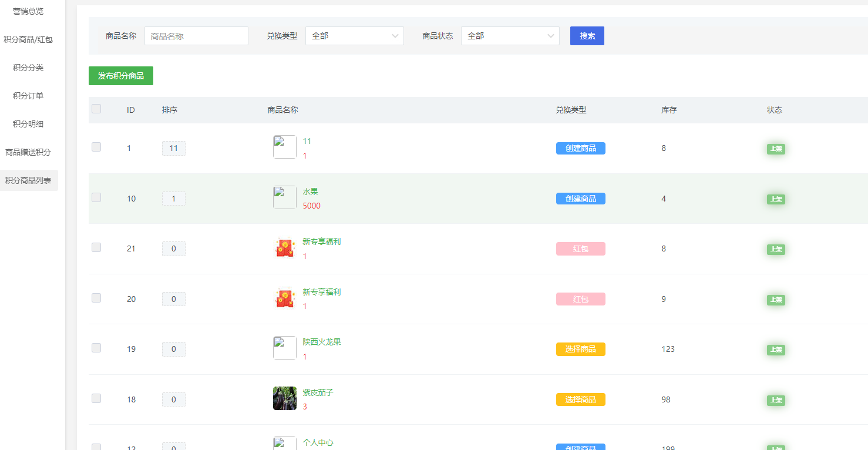This screenshot has width=868, height=450.
Task: Click the 创建商品 tag in the 水果 row
Action: coord(580,199)
